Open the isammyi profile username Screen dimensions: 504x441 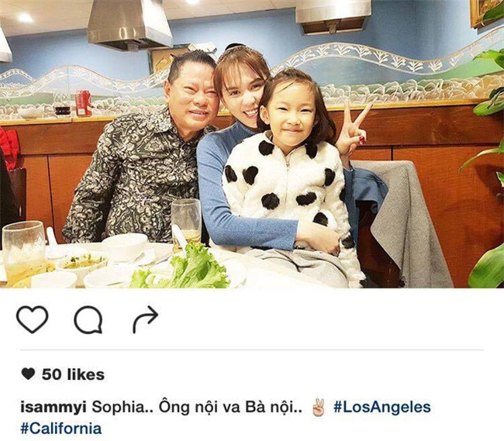coord(54,408)
